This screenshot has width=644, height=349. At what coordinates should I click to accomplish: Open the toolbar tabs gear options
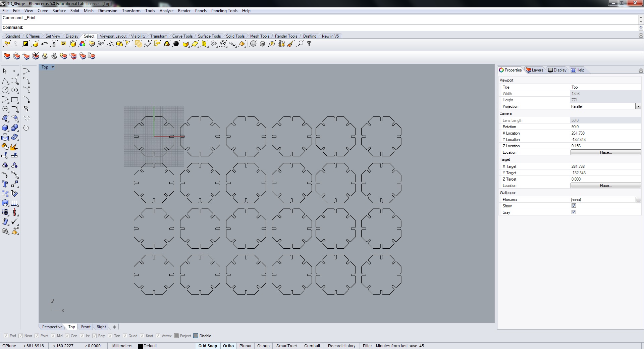641,36
